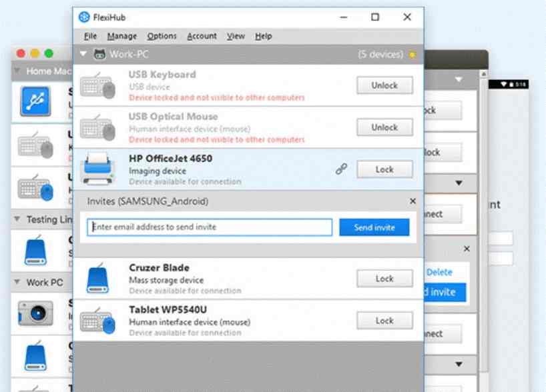
Task: Lock the HP OfficeJet 4650 printer
Action: tap(384, 169)
